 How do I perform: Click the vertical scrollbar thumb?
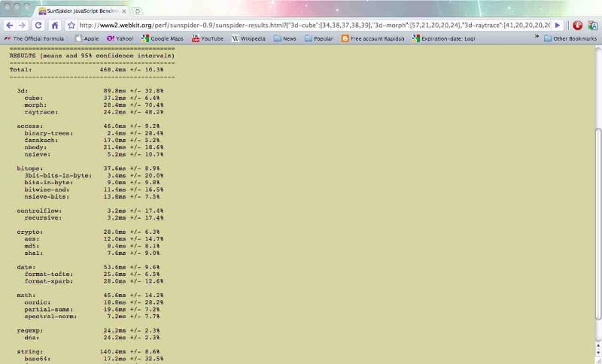pyautogui.click(x=598, y=223)
